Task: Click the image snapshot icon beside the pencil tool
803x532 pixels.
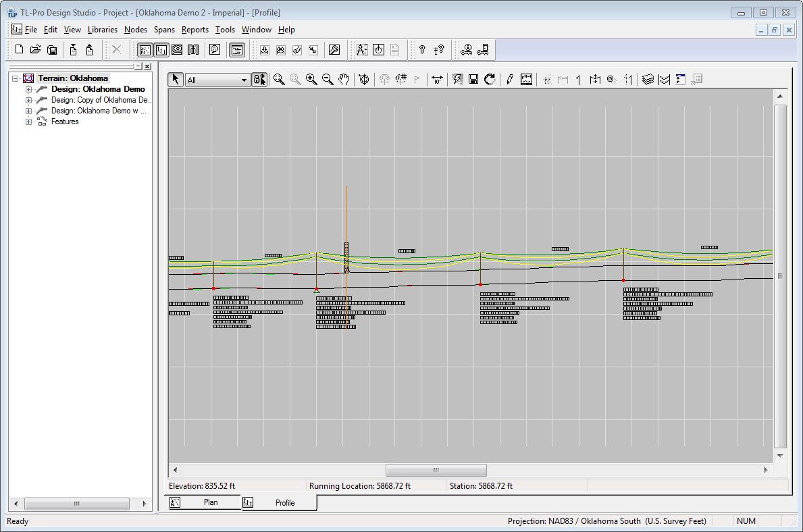Action: click(x=527, y=79)
